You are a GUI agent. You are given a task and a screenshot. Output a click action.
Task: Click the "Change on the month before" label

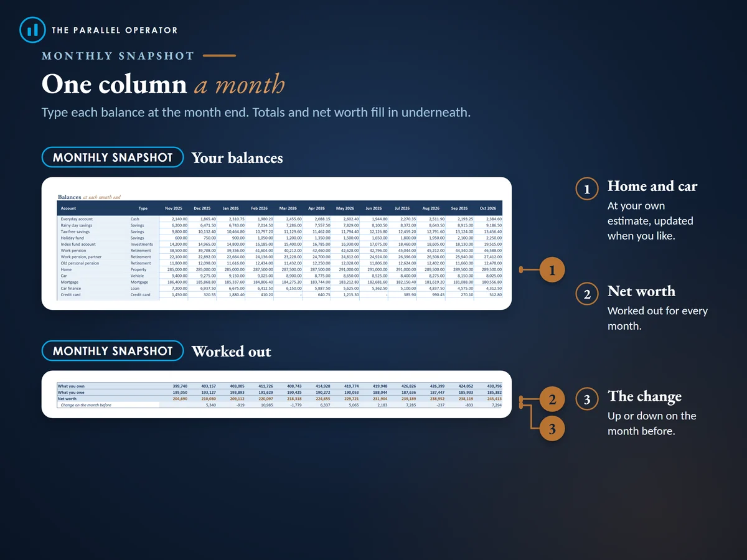[87, 405]
